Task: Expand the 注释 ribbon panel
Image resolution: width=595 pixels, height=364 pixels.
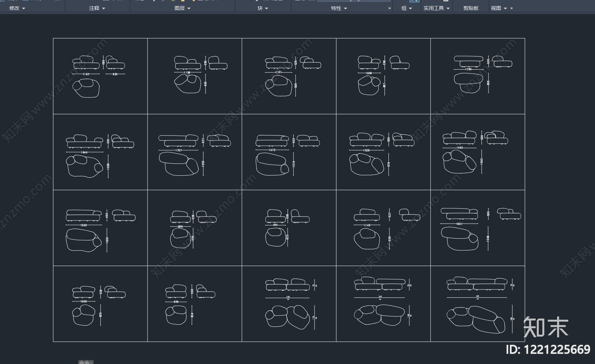Action: pyautogui.click(x=97, y=8)
